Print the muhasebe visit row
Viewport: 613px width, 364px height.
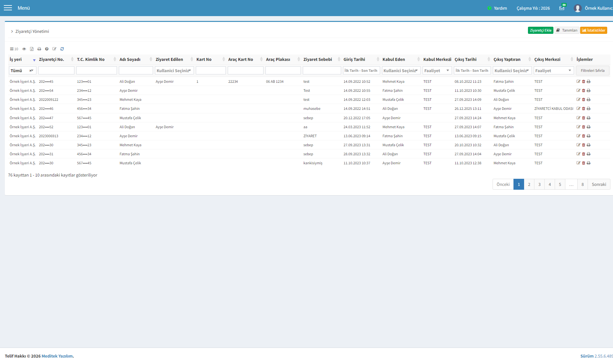pos(589,109)
